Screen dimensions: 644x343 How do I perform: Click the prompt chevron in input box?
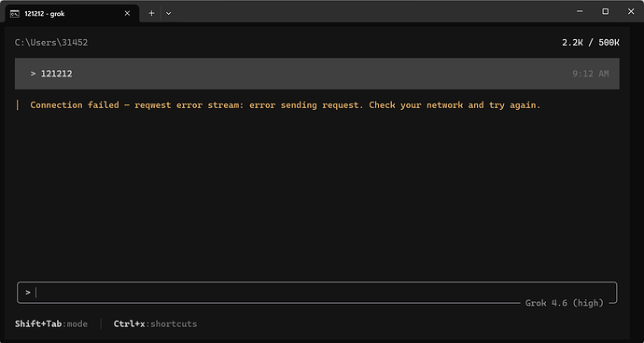(28, 293)
